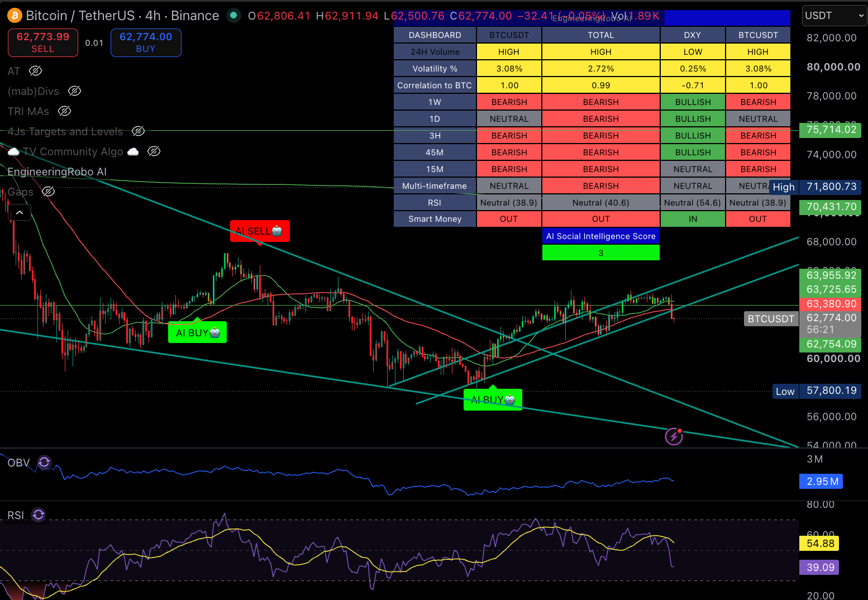The height and width of the screenshot is (600, 868).
Task: Click the BUY 62,774.00 button
Action: pyautogui.click(x=146, y=42)
